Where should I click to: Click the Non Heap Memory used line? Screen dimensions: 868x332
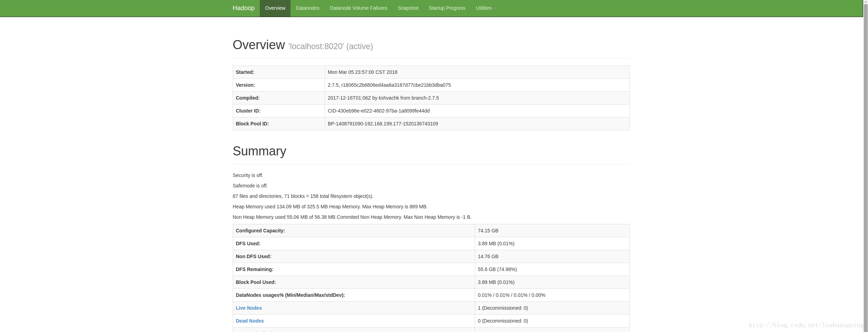click(x=352, y=217)
